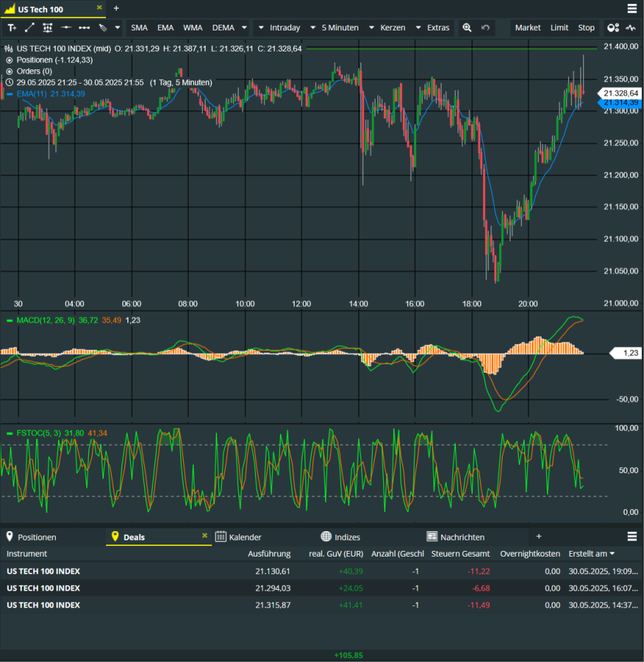Viewport: 644px width, 662px height.
Task: Open the bottom panel hamburger menu
Action: [632, 536]
